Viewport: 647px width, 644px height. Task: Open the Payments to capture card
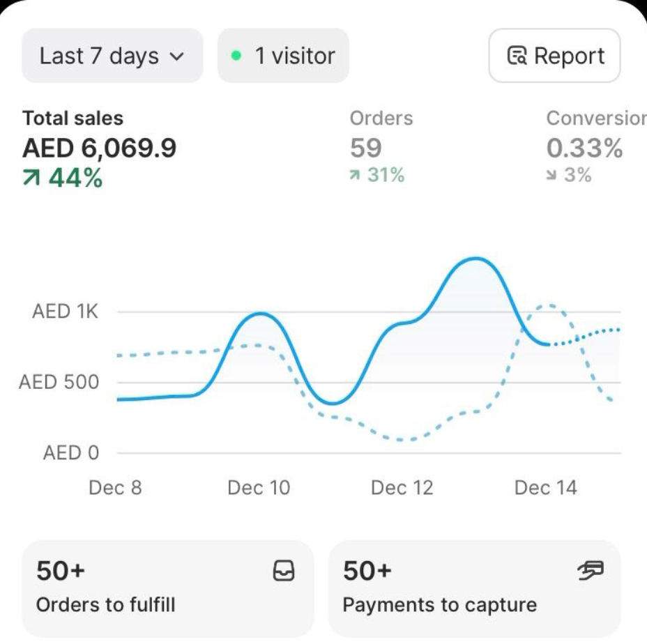coord(474,588)
